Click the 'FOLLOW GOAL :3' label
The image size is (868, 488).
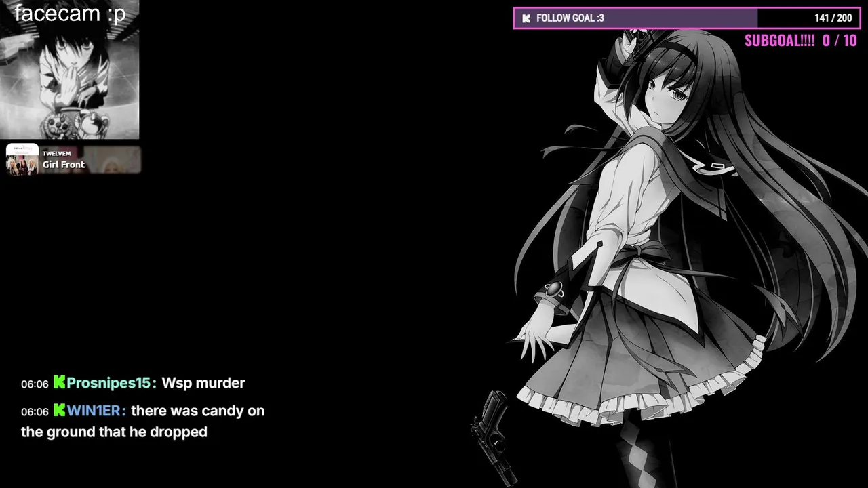[570, 18]
